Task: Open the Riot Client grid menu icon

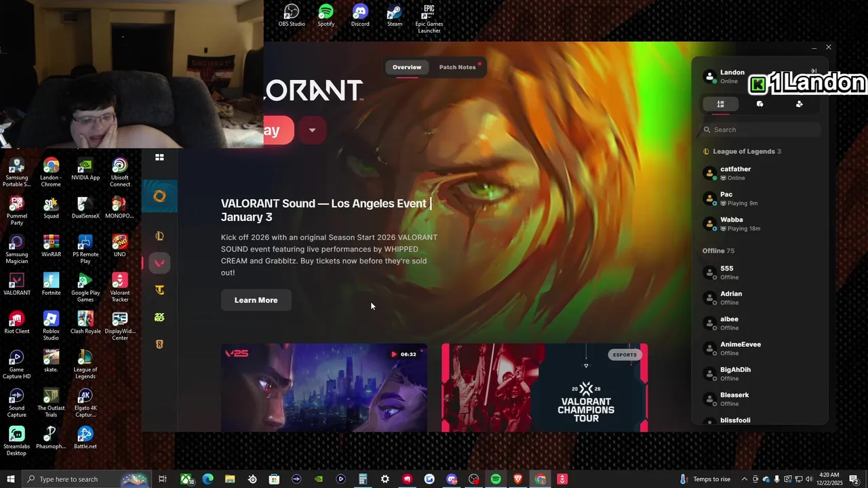Action: pyautogui.click(x=159, y=157)
